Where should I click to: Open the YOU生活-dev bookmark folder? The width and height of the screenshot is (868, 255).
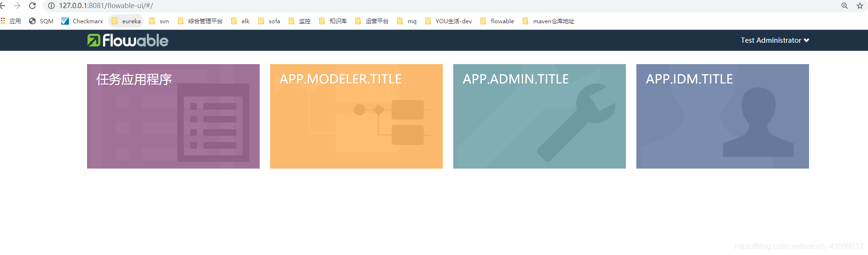pos(449,21)
